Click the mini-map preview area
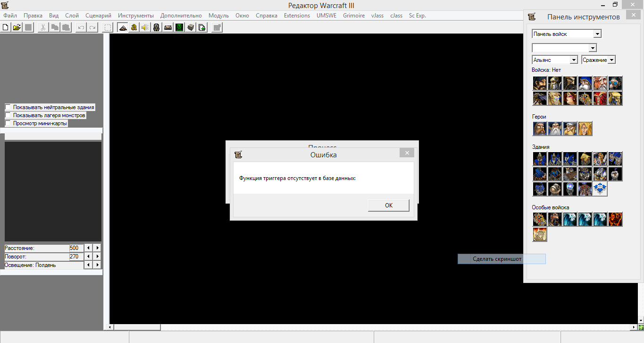Screen dimensions: 644x343 [x=53, y=191]
